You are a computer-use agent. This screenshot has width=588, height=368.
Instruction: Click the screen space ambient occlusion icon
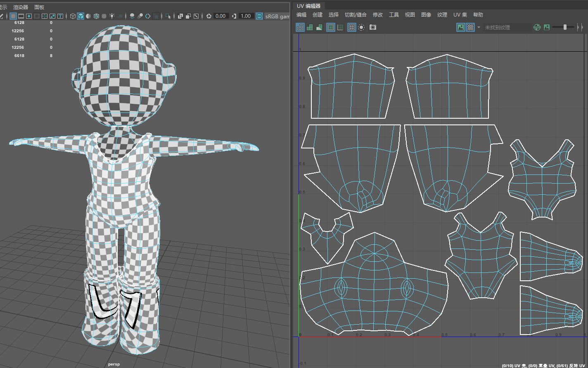click(132, 16)
